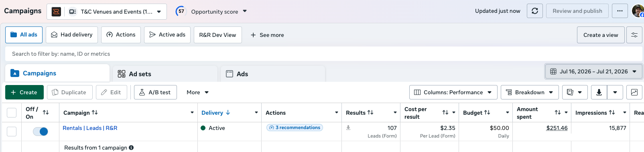The image size is (644, 152).
Task: Open the export options caret dropdown
Action: coord(615,92)
